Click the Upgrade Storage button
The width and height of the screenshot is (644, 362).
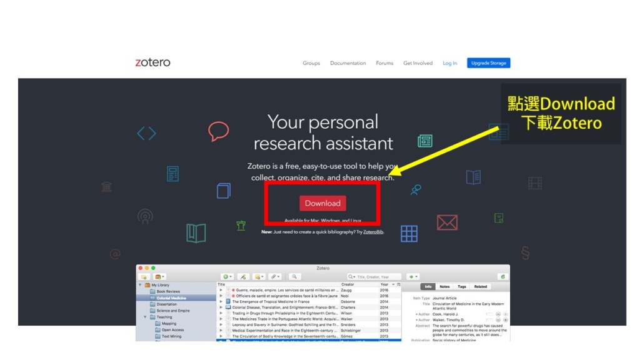click(488, 63)
